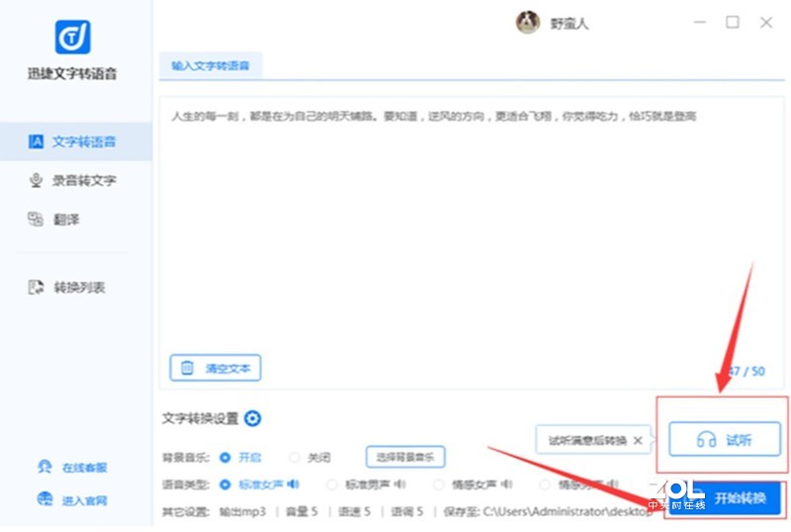This screenshot has height=532, width=791.
Task: Open 翻译 in the sidebar
Action: pyautogui.click(x=76, y=220)
